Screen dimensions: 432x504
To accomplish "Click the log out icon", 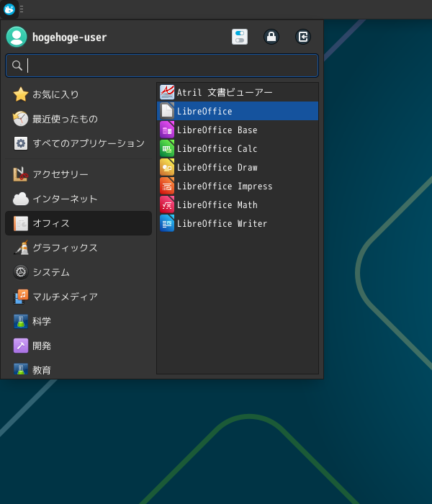I will click(x=303, y=37).
